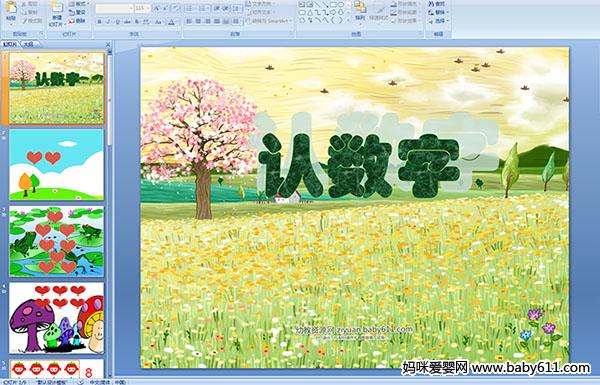The height and width of the screenshot is (385, 600).
Task: Toggle Bold formatting button
Action: (100, 22)
